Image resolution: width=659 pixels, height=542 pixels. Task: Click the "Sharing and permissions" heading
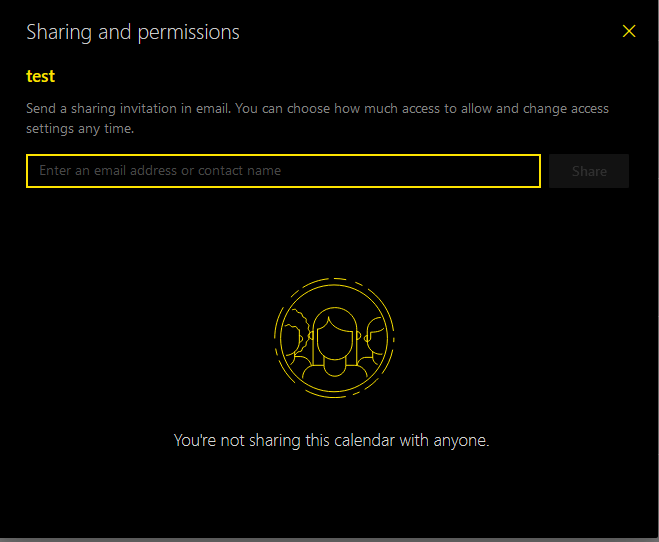pyautogui.click(x=133, y=32)
